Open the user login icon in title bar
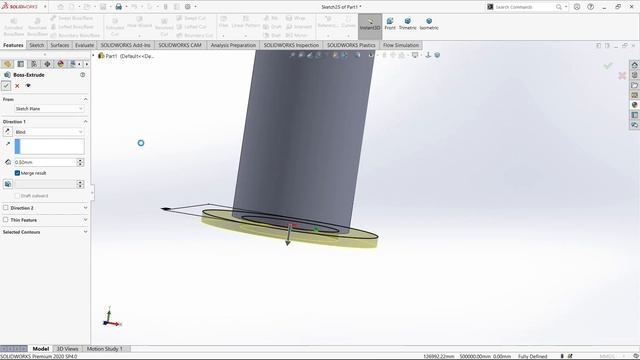The image size is (640, 360). pos(577,7)
